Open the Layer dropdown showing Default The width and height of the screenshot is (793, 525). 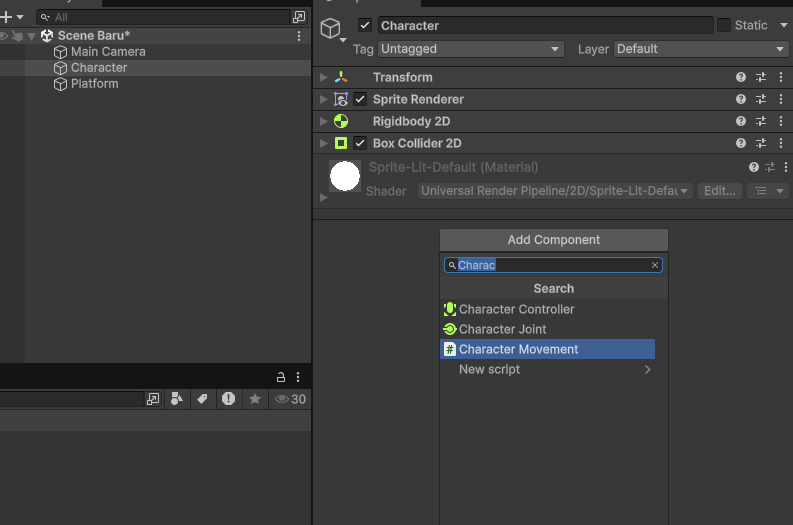click(x=700, y=49)
